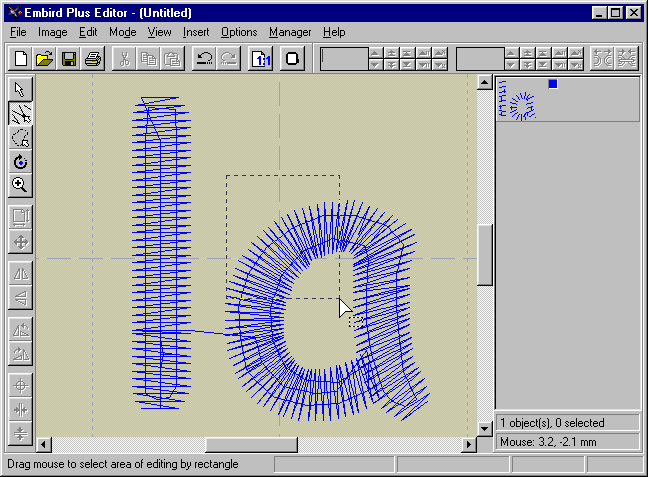648x477 pixels.
Task: Select the four-arrow move tool
Action: click(20, 242)
